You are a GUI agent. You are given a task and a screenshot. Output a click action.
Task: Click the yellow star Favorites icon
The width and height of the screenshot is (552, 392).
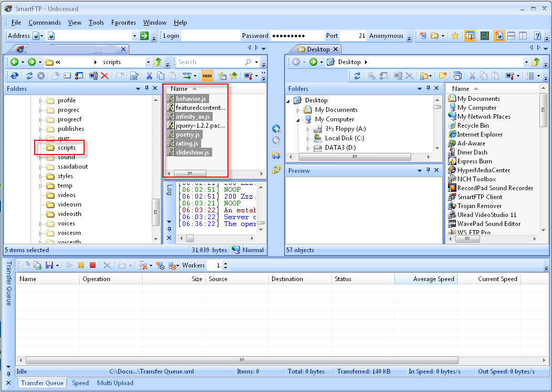tap(455, 36)
